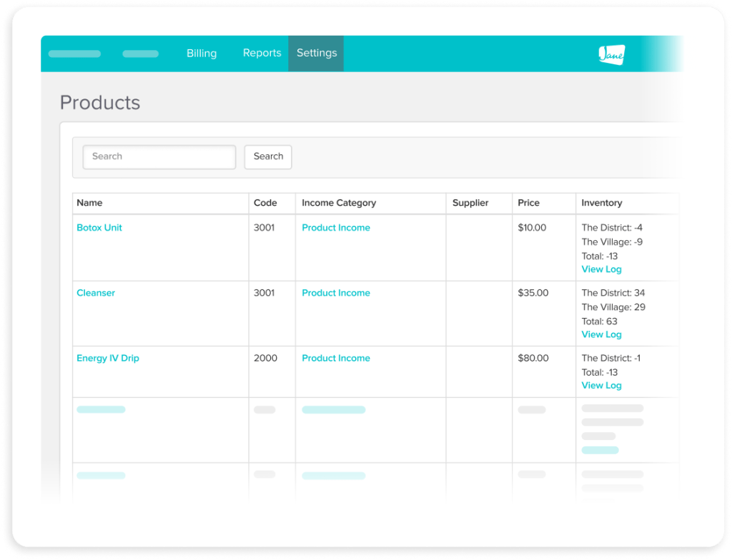Click inside the Search input box
The width and height of the screenshot is (732, 560).
click(159, 156)
